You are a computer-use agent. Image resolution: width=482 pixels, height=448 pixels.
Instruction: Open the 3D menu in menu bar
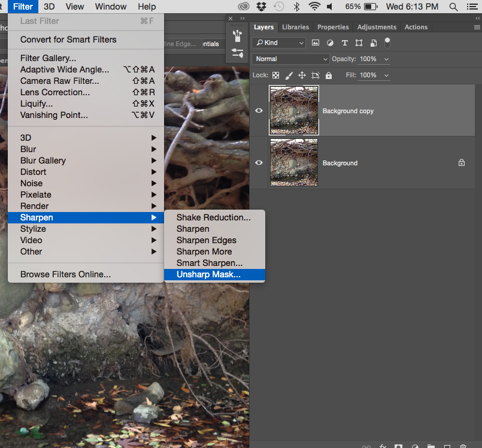click(49, 7)
